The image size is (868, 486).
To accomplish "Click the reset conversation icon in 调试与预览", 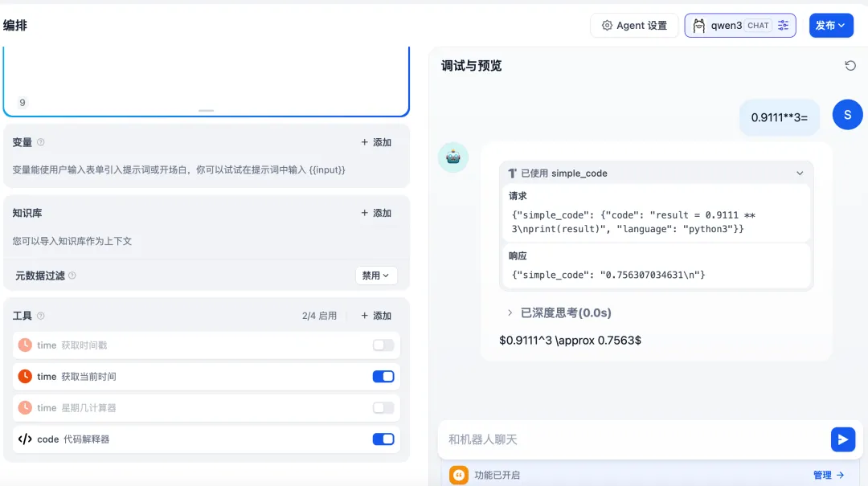I will pos(850,65).
